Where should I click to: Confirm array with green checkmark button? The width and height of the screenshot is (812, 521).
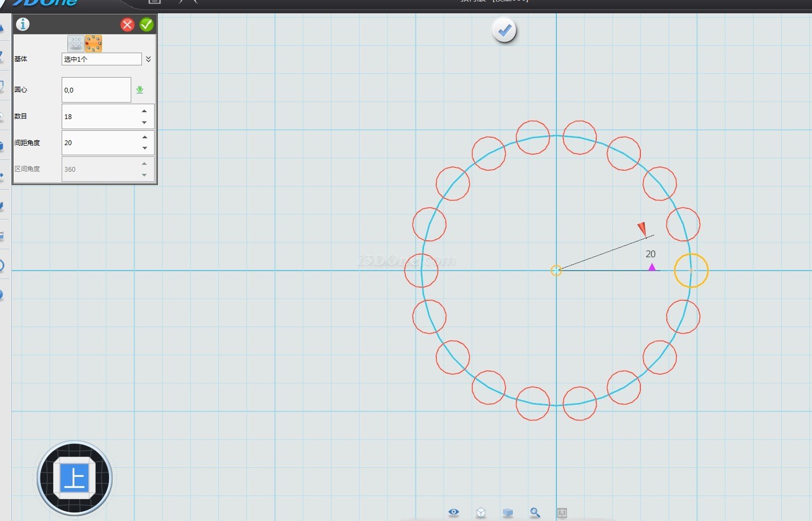(x=147, y=24)
